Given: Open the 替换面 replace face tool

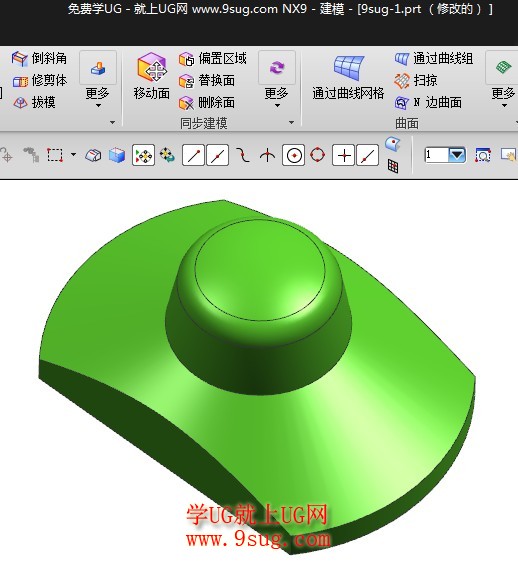Looking at the screenshot, I should [207, 80].
